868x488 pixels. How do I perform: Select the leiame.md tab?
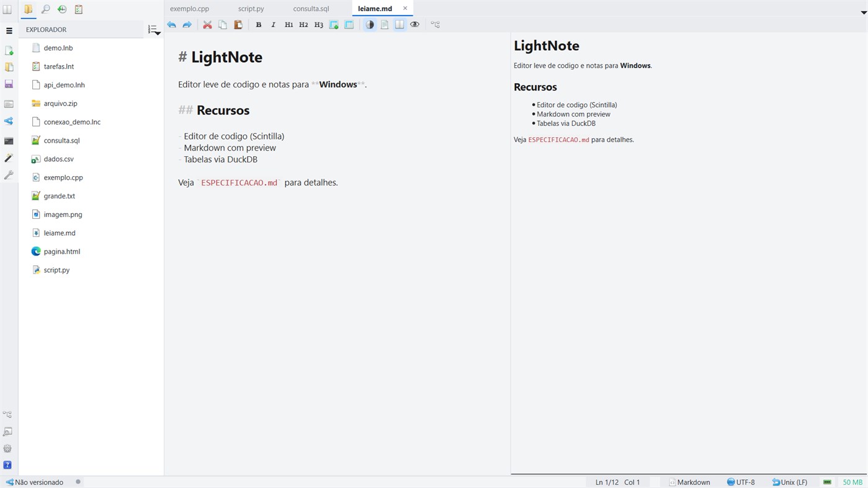coord(375,9)
